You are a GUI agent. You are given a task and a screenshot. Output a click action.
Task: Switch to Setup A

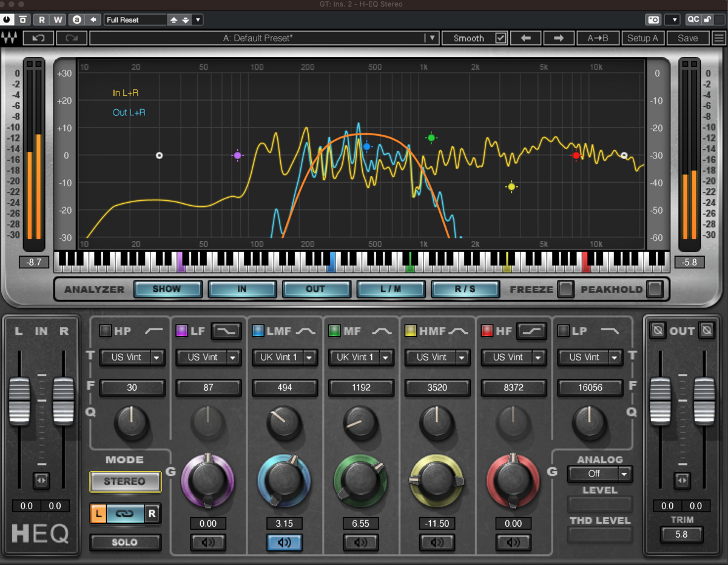click(643, 38)
